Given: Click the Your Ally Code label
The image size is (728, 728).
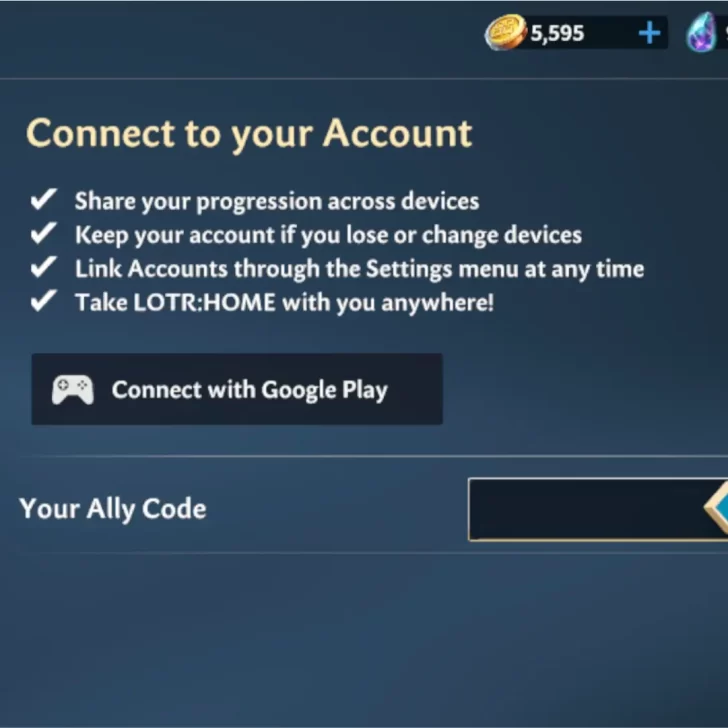Looking at the screenshot, I should point(113,509).
